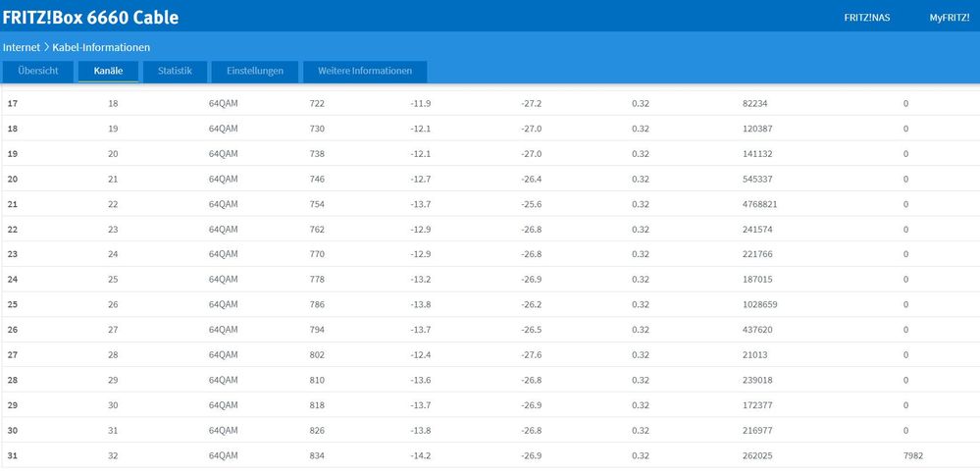The image size is (980, 475).
Task: Click frequency 722
Action: coord(317,104)
